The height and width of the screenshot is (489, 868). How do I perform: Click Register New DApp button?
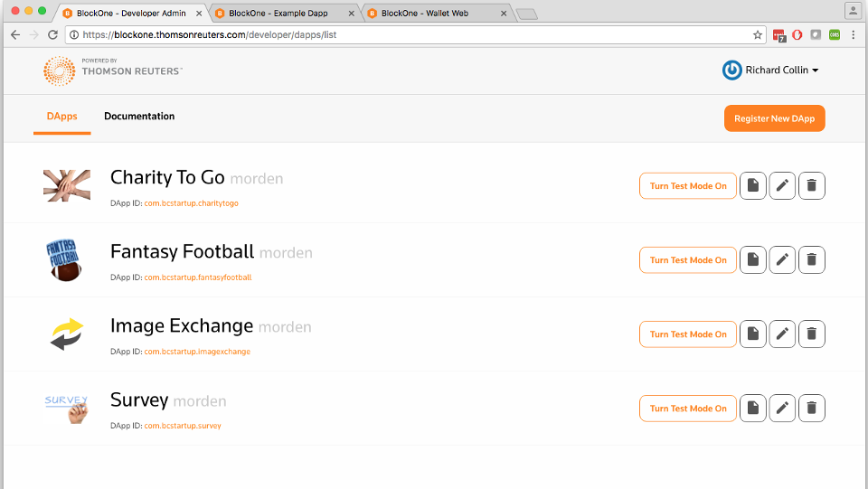(x=775, y=118)
